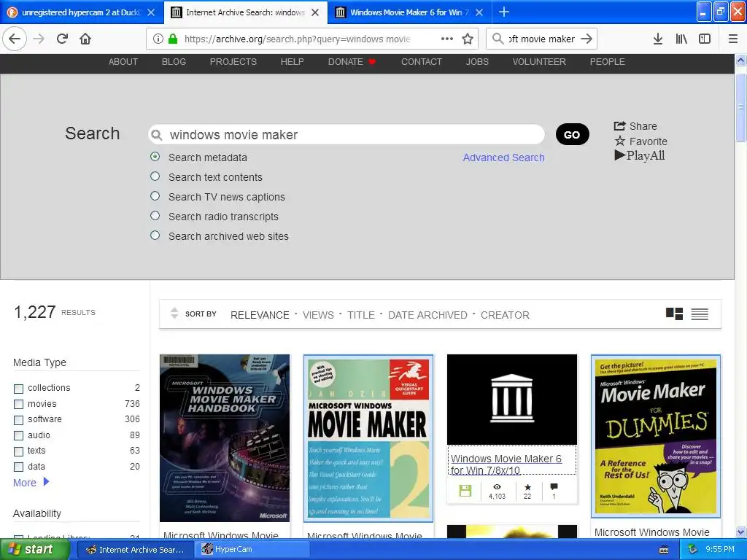
Task: Open a new tab with the plus icon
Action: 503,12
